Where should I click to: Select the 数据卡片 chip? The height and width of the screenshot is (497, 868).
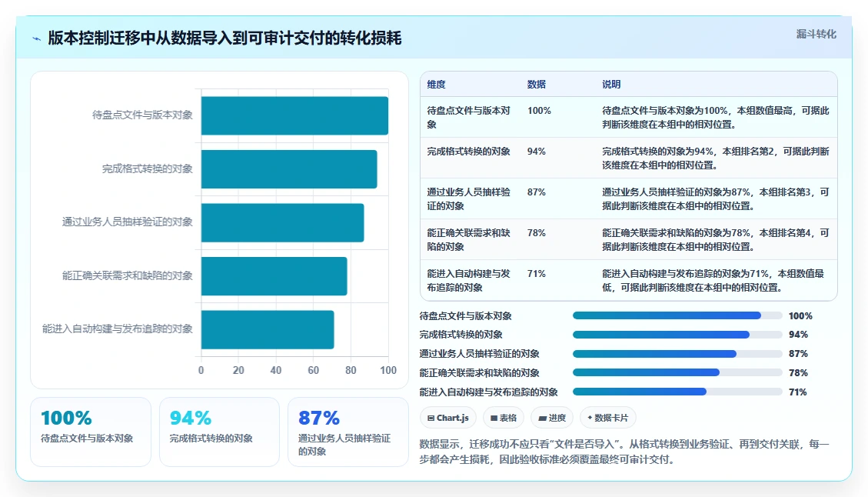pos(608,418)
